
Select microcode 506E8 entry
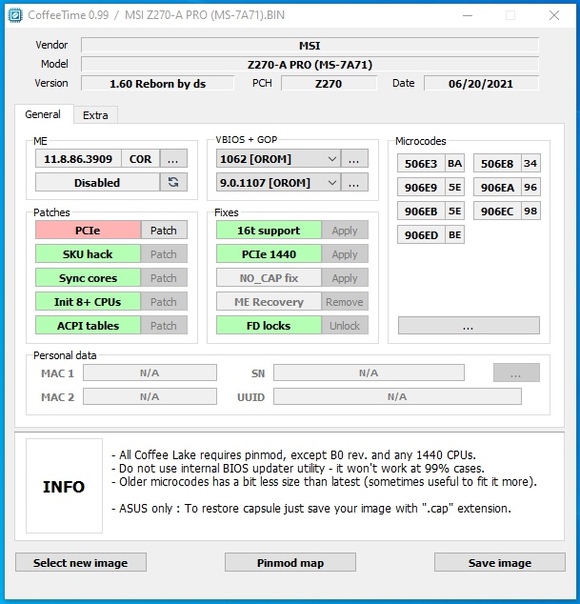tap(497, 164)
